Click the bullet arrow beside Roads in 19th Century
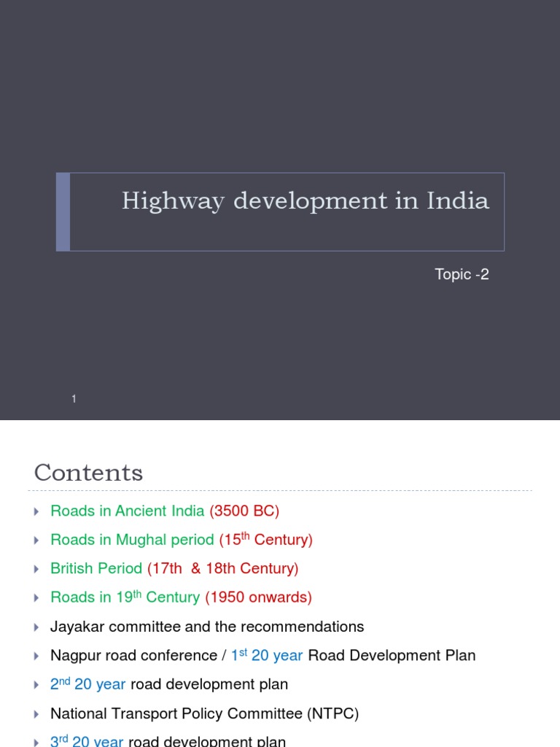The width and height of the screenshot is (560, 747). point(36,598)
